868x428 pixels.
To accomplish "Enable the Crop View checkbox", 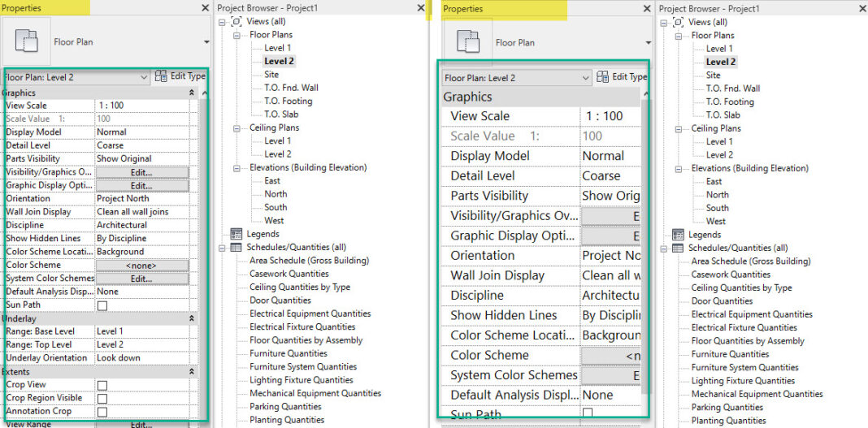I will coord(102,385).
